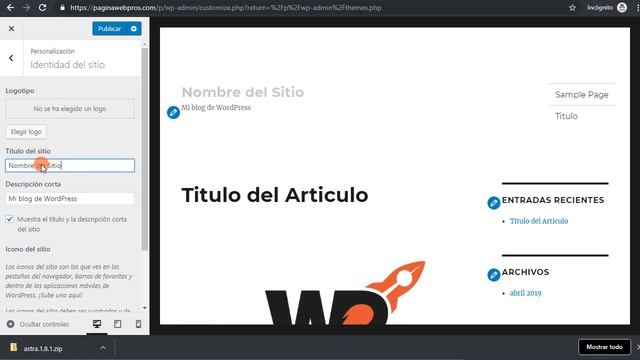Open the Sample Page menu item
This screenshot has height=360, width=640.
point(582,95)
